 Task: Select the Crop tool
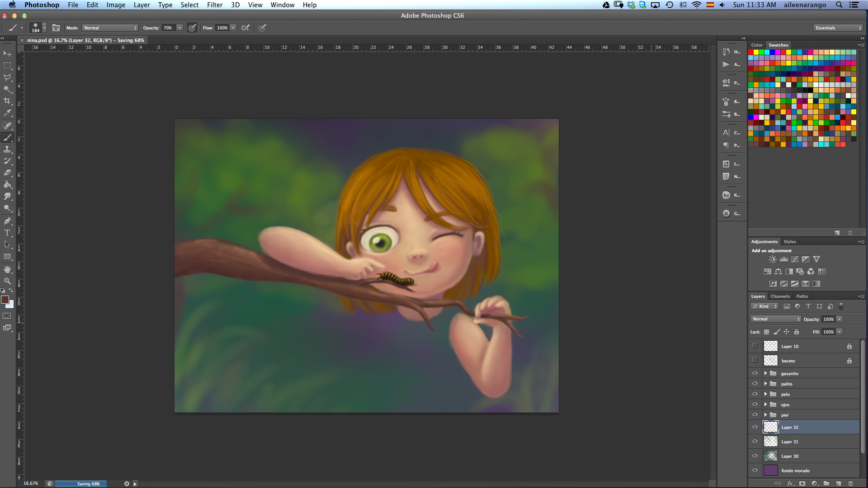[x=7, y=101]
